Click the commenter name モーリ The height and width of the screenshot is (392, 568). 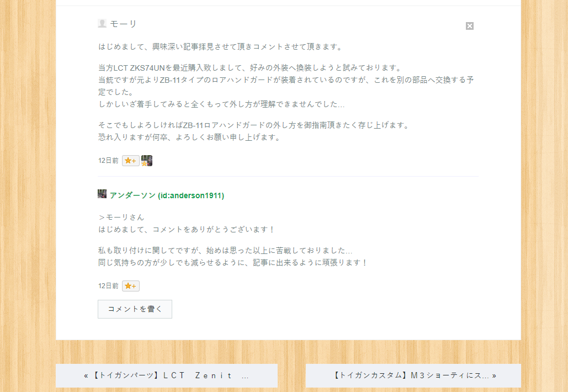(123, 24)
